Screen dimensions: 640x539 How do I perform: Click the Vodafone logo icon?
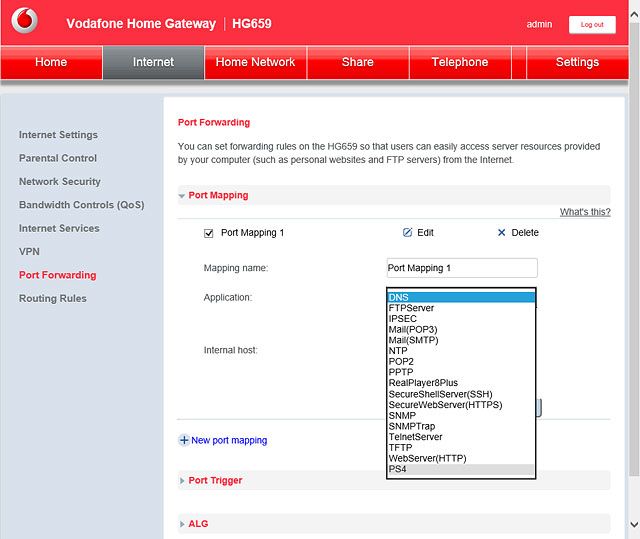tap(24, 20)
